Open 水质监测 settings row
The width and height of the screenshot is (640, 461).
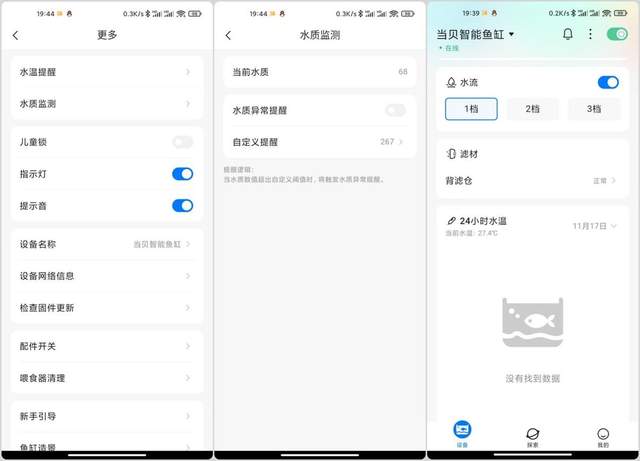107,104
